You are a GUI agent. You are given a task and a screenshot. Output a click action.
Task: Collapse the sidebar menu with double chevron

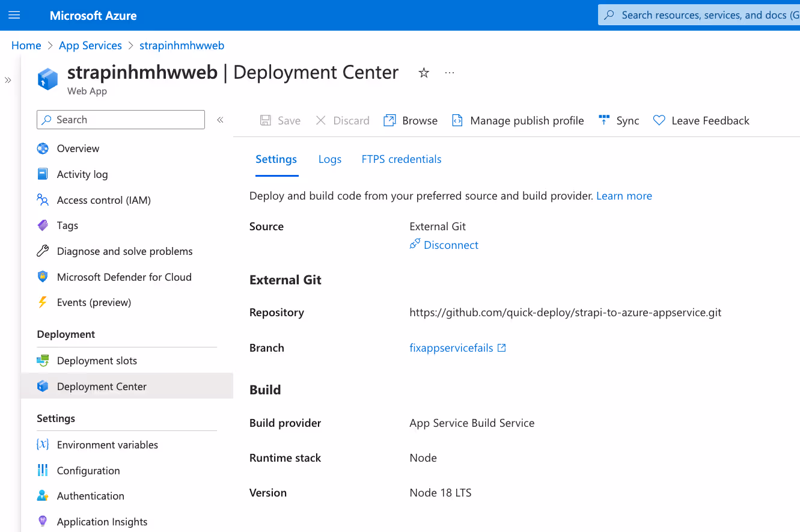point(220,120)
